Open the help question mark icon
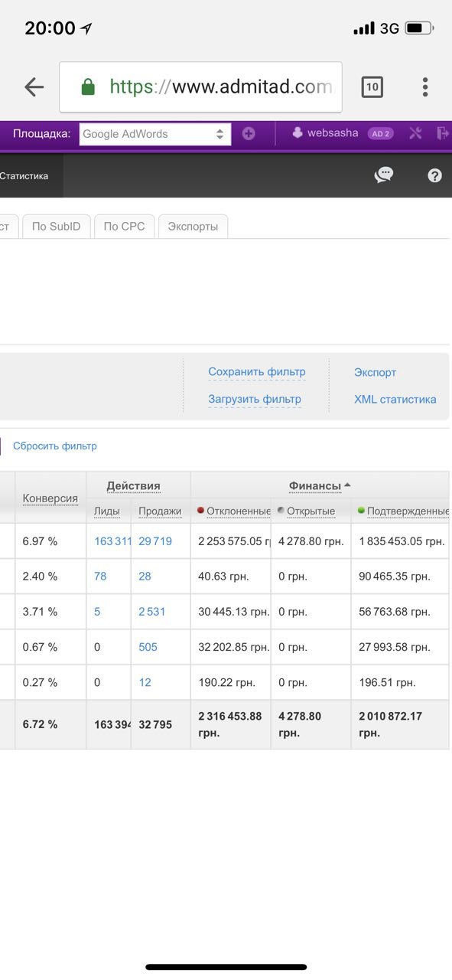Screen dimensions: 452x980 [x=434, y=175]
